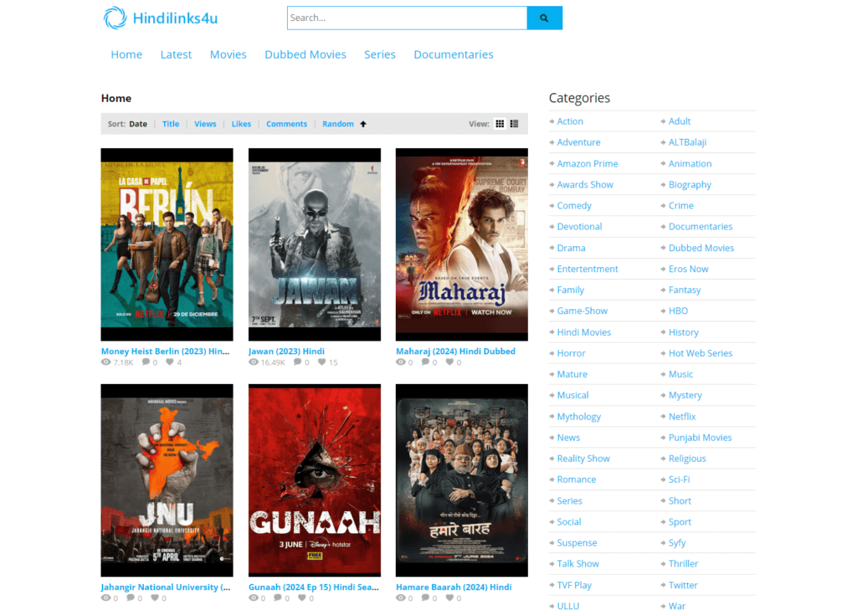Browse the Hot Web Series category
857x616 pixels.
click(x=700, y=353)
